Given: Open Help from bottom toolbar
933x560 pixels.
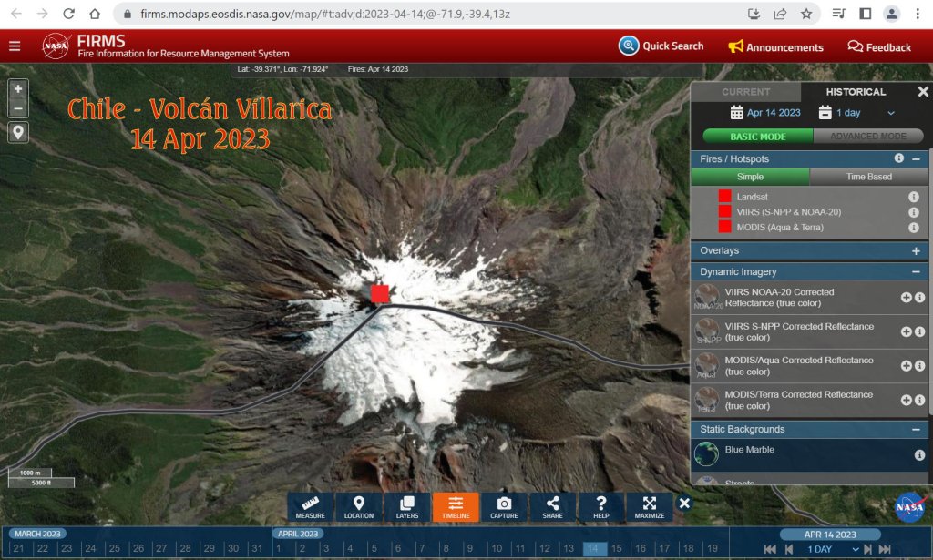Looking at the screenshot, I should tap(600, 507).
